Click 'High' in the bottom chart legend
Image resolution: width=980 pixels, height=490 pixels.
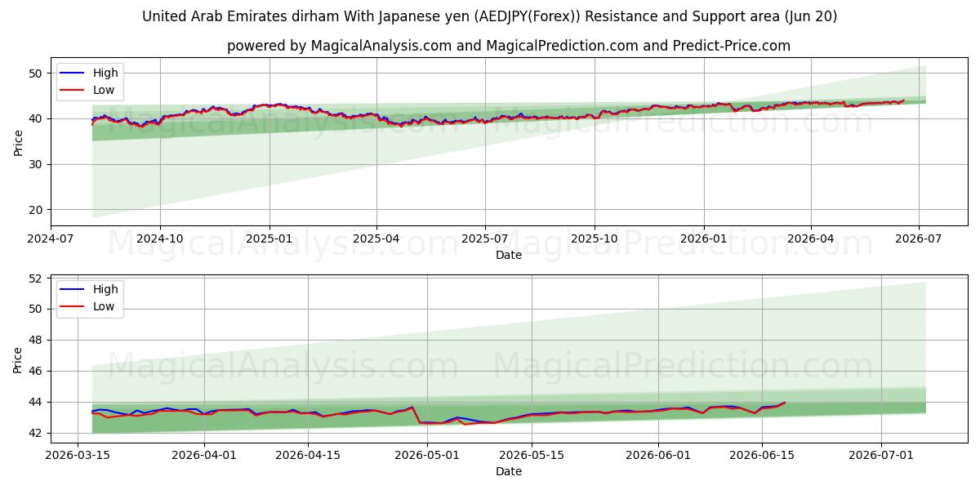(105, 289)
